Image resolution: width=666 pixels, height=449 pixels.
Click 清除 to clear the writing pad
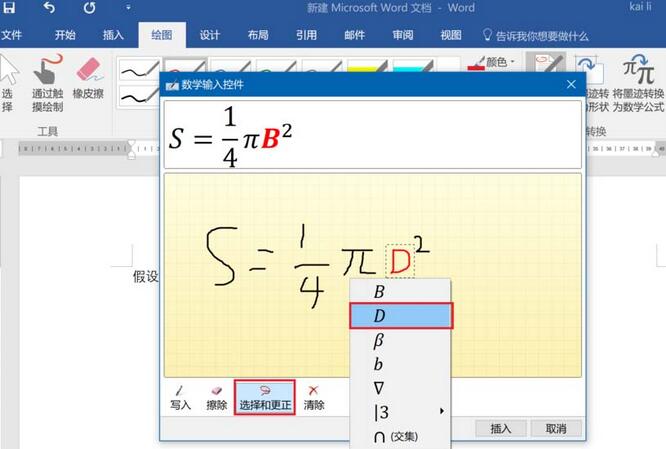pos(314,398)
